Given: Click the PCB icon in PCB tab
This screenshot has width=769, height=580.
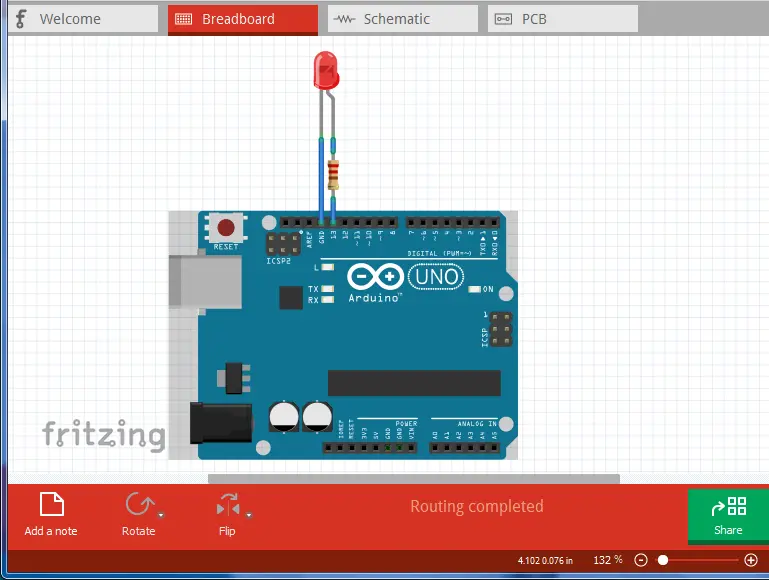Looking at the screenshot, I should (503, 19).
